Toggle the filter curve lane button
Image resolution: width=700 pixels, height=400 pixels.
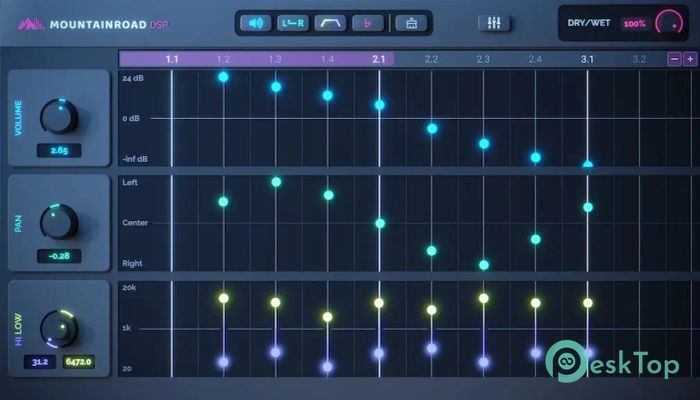coord(330,23)
